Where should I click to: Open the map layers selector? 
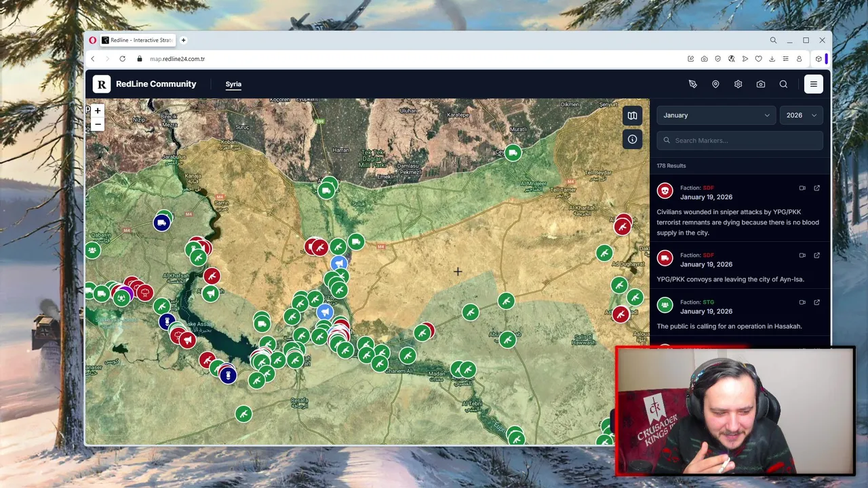coord(632,116)
